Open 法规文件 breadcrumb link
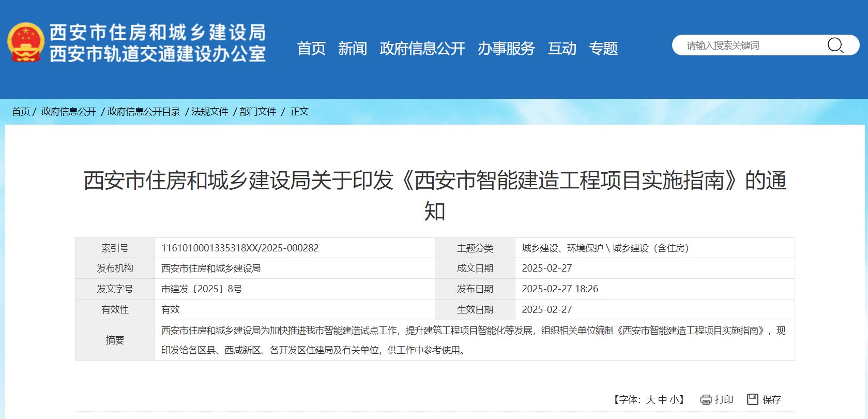The height and width of the screenshot is (419, 868). [x=210, y=112]
